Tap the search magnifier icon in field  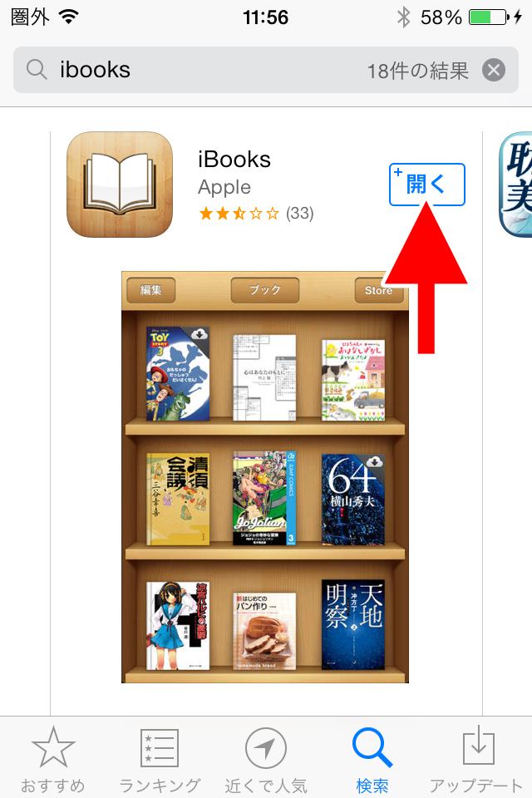click(37, 69)
